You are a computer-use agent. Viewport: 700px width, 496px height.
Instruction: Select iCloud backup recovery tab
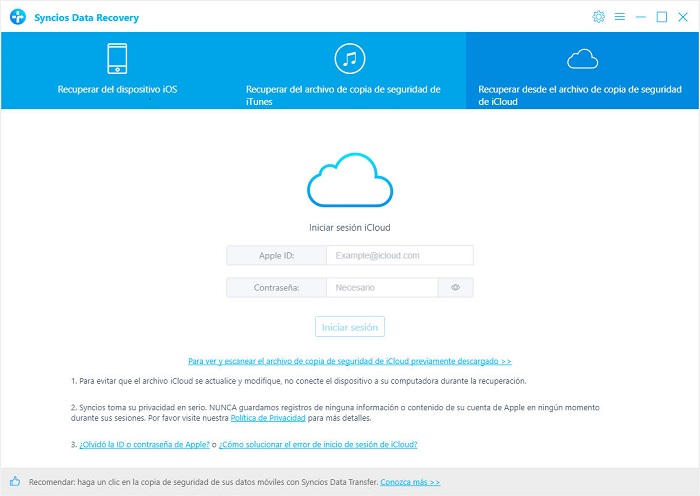tap(582, 71)
